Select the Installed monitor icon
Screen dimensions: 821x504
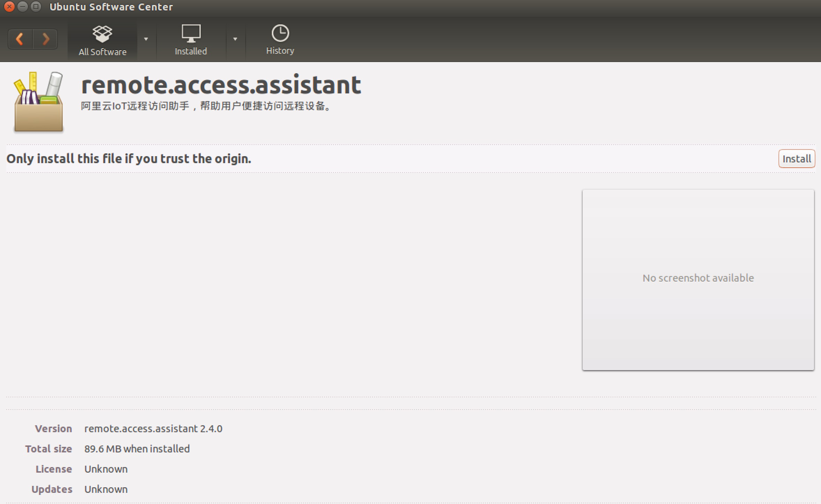point(191,33)
